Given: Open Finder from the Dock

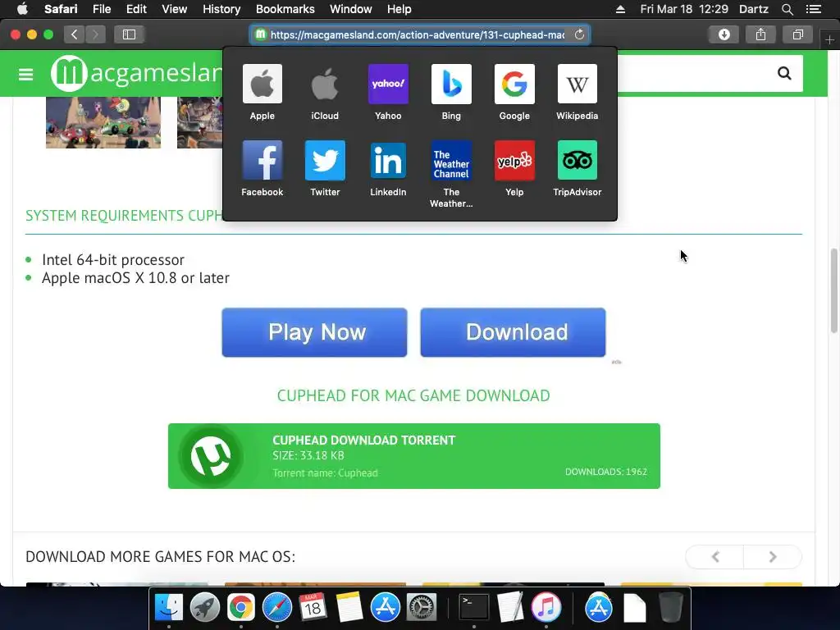Looking at the screenshot, I should click(169, 608).
